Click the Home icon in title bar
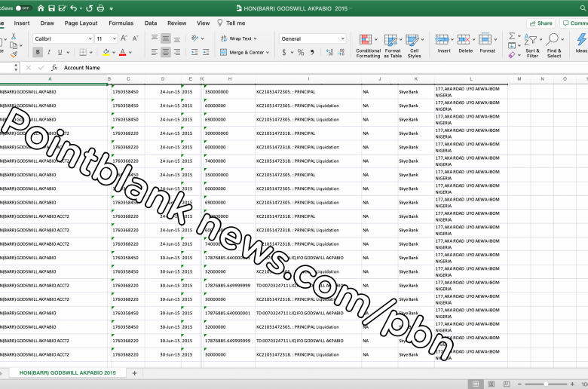Viewport: 588px width, 389px height. click(41, 8)
